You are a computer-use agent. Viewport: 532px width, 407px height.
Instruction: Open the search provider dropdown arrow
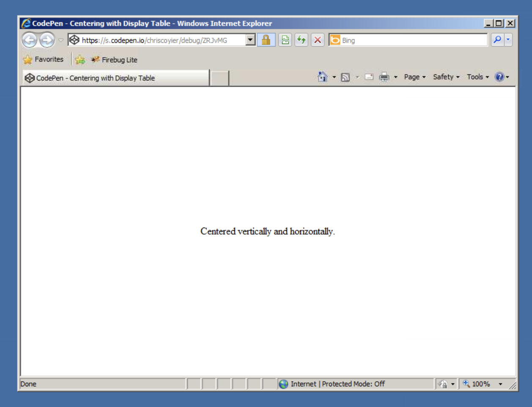[508, 40]
